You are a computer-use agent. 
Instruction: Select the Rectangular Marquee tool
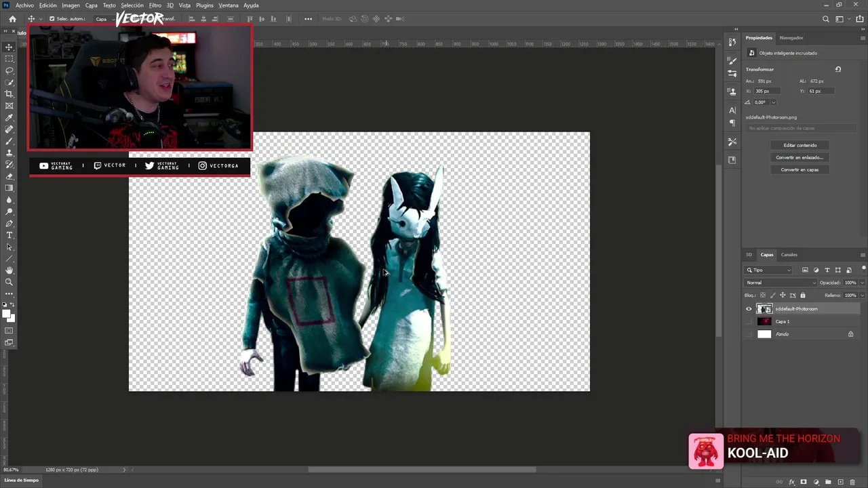pos(9,58)
